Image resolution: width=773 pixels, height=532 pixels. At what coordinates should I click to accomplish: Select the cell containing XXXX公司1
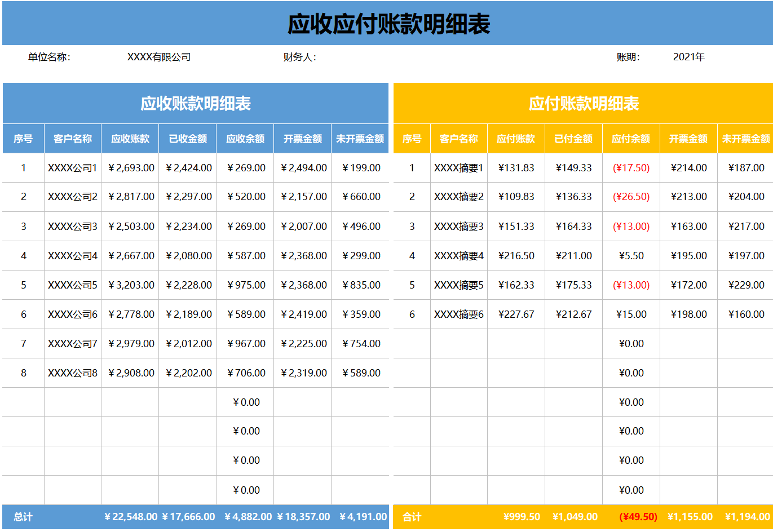pyautogui.click(x=72, y=167)
